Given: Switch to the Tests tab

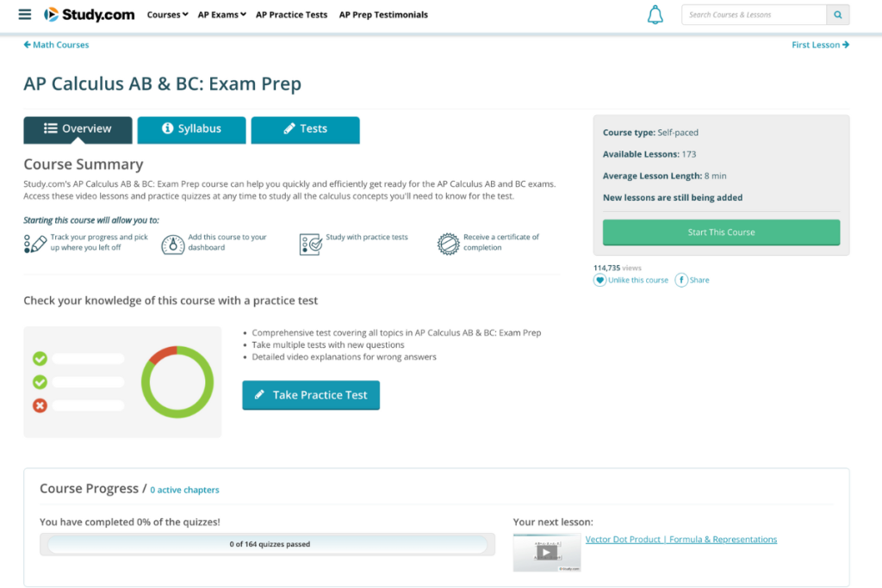Looking at the screenshot, I should [x=305, y=129].
